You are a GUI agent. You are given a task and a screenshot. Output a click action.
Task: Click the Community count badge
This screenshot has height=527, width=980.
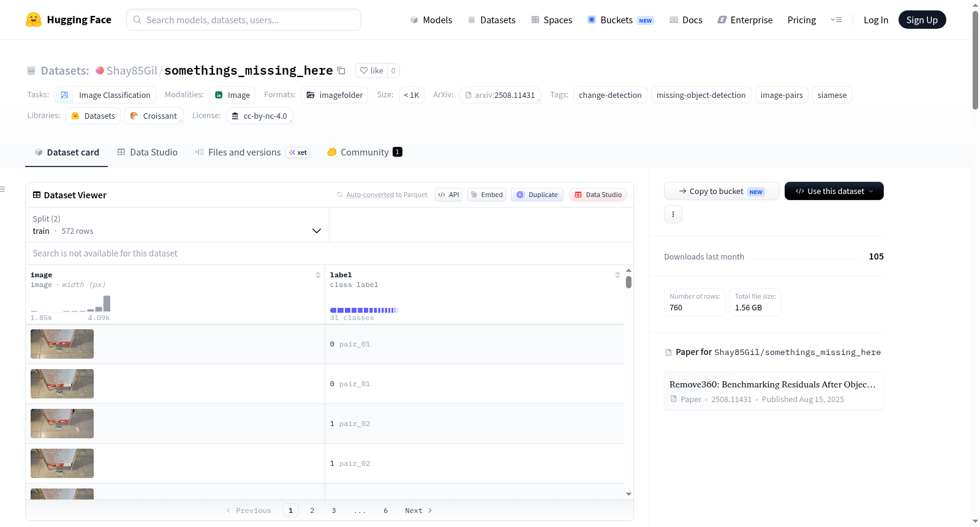tap(398, 152)
